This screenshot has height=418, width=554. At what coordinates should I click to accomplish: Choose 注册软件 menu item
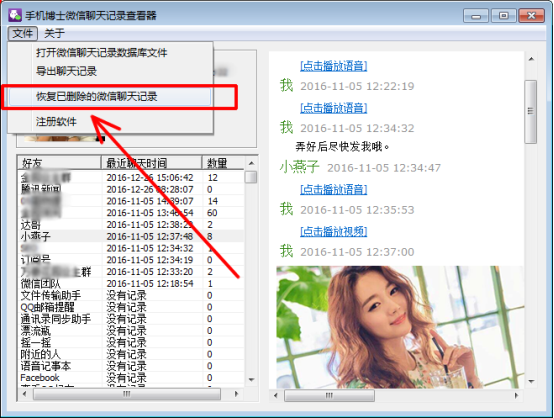56,122
